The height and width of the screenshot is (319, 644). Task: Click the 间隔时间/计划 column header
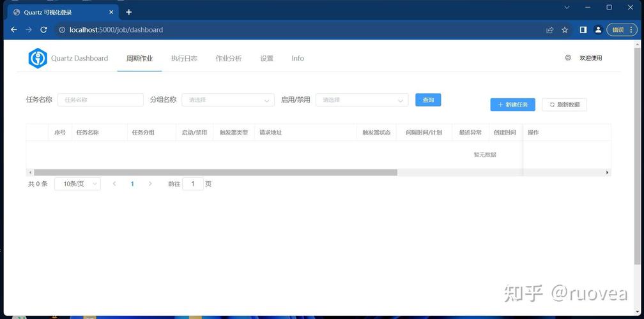424,133
